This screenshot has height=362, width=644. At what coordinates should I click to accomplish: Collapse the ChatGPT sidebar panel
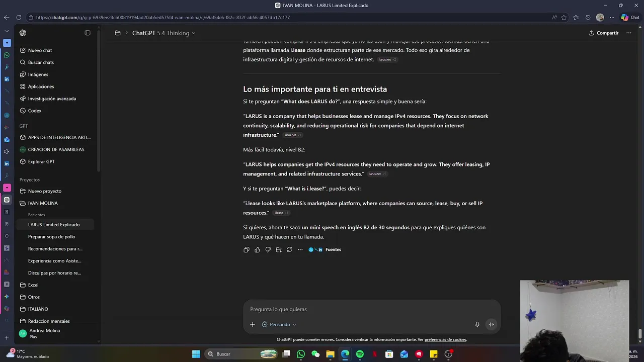pos(88,33)
